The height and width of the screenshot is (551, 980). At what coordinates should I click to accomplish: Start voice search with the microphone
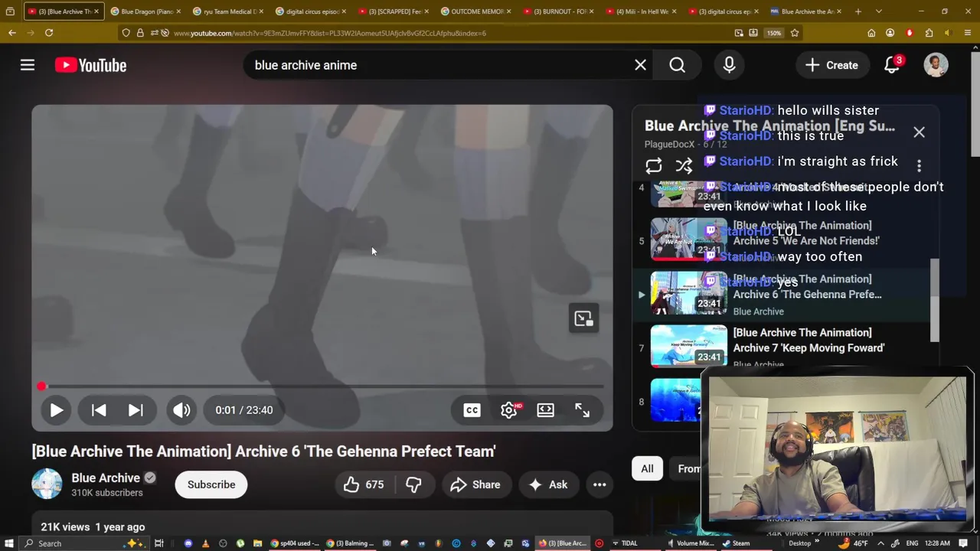coord(729,65)
